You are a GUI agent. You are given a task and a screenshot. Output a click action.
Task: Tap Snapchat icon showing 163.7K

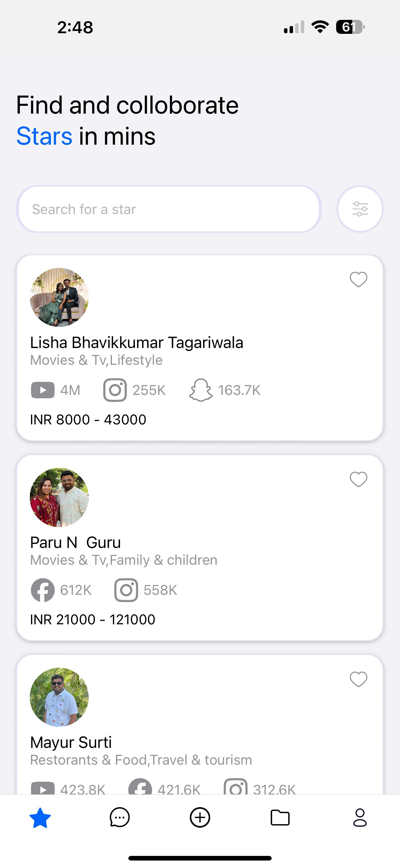[x=201, y=390]
